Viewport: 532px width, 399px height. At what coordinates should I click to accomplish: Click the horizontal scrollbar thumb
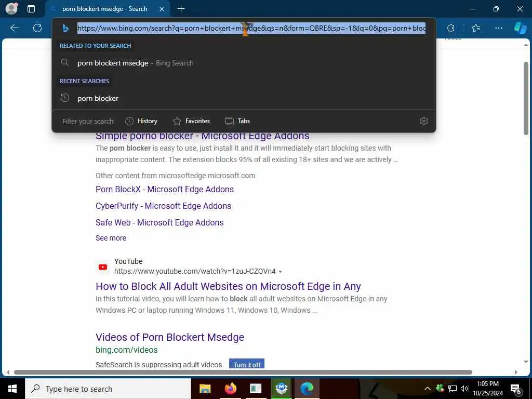pos(243,372)
